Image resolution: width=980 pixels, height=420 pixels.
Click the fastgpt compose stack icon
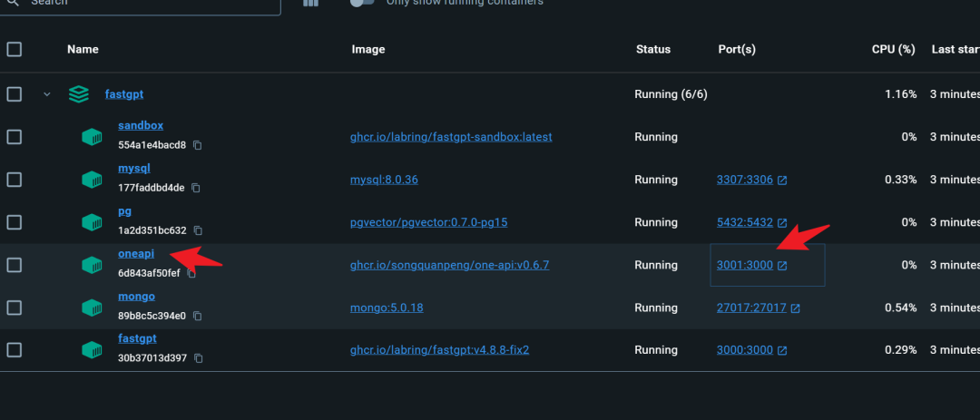[79, 94]
